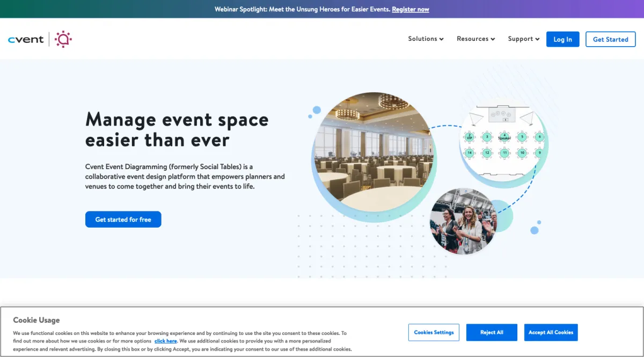Click the Social Tables sun-shaped logo icon

pos(63,39)
